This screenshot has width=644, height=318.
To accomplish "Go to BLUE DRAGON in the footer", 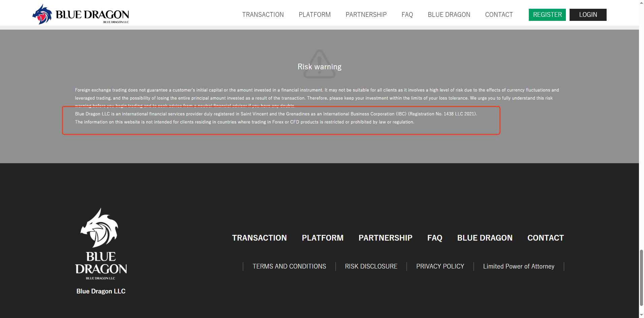I will (x=485, y=238).
